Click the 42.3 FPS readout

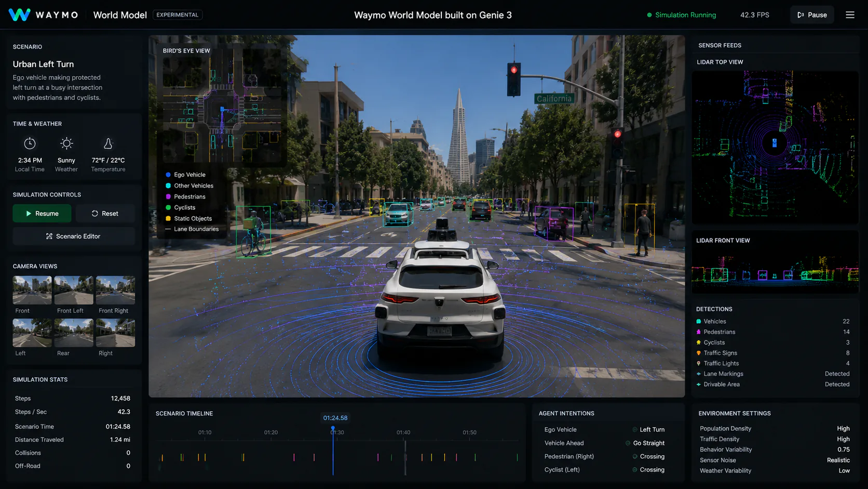click(x=755, y=15)
